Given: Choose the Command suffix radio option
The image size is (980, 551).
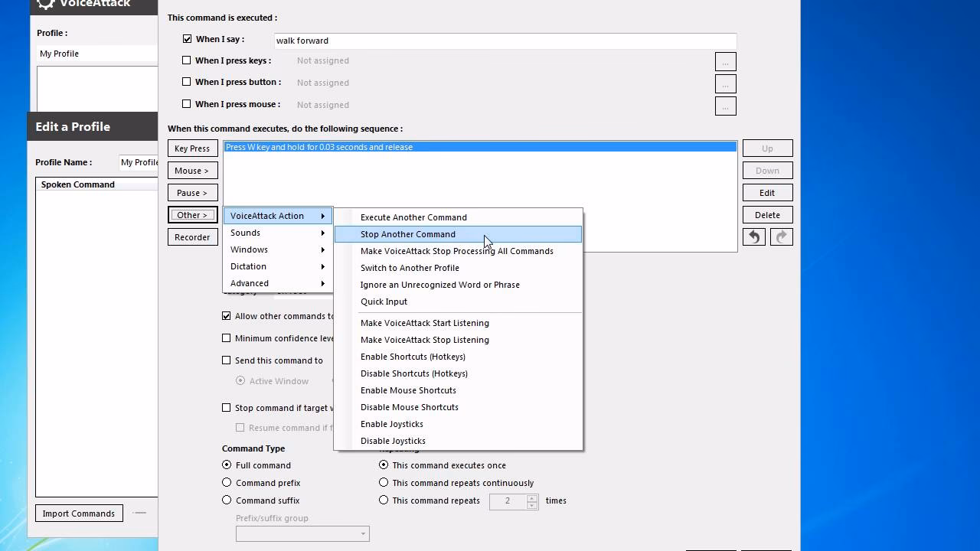Looking at the screenshot, I should pyautogui.click(x=227, y=500).
